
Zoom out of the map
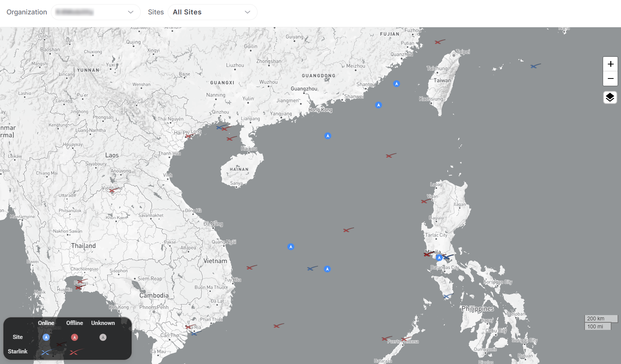[610, 79]
